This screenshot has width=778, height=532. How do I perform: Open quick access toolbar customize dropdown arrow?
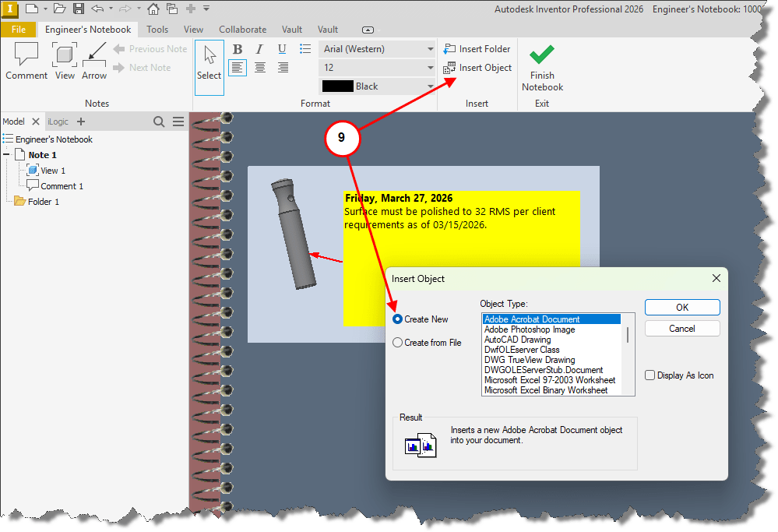pyautogui.click(x=206, y=9)
